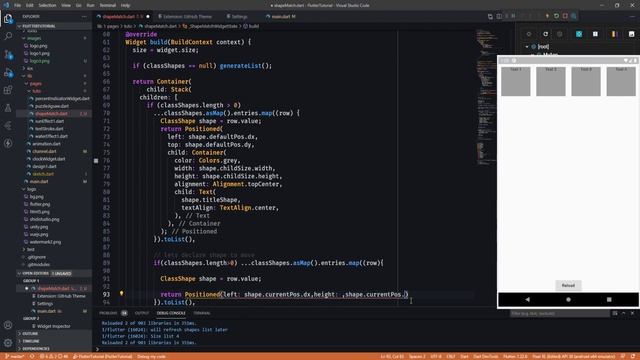Click the debug toolbar inspector magnifier icon
Screen dimensions: 640x360
574,16
